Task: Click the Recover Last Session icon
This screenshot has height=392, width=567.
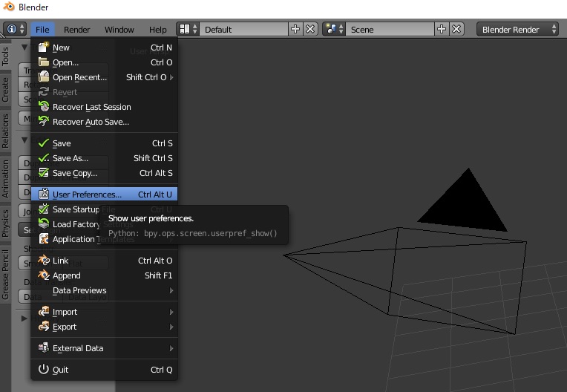Action: [x=43, y=107]
